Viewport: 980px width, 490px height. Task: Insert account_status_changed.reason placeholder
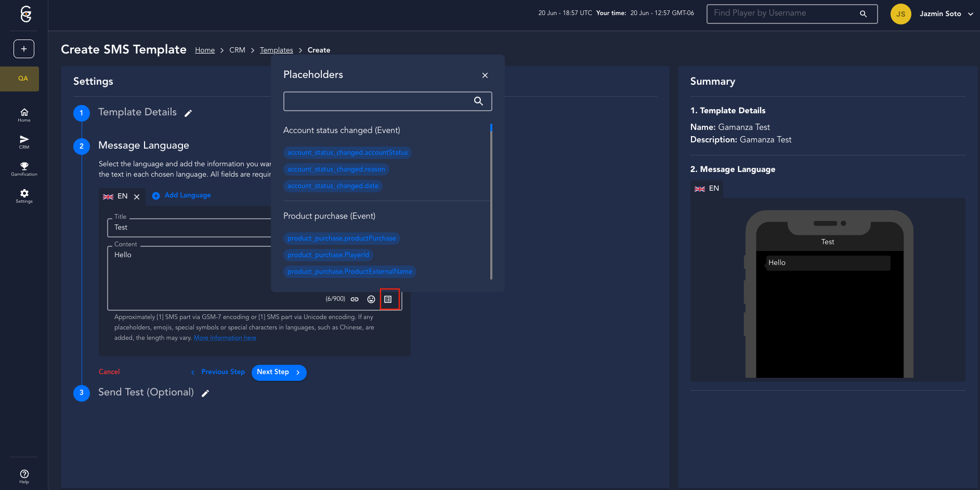tap(336, 169)
